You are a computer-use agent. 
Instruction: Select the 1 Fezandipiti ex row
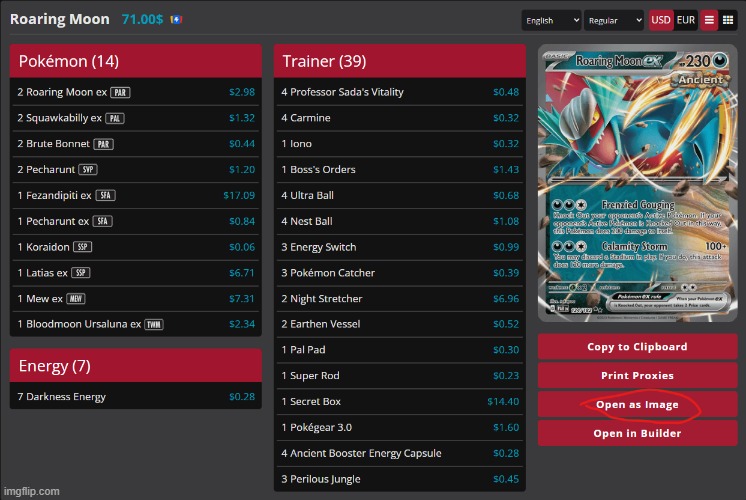point(136,196)
